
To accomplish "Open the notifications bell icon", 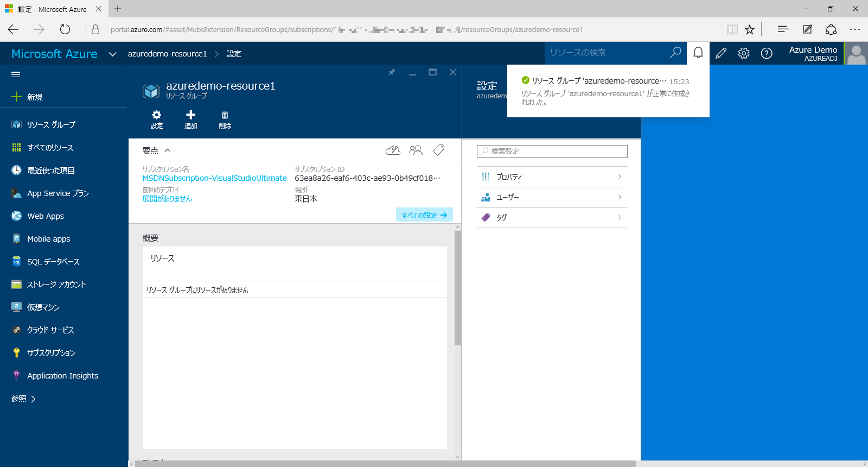I will pos(698,53).
